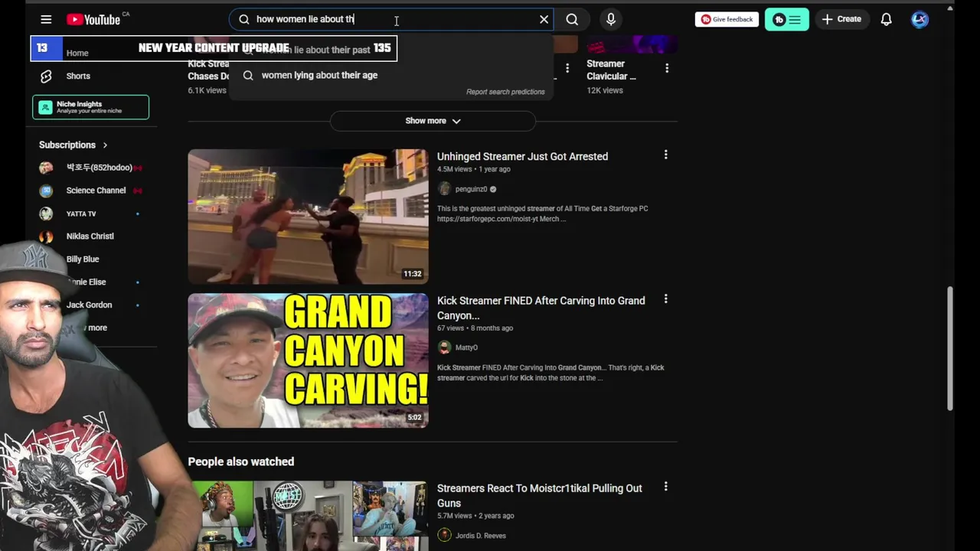Image resolution: width=980 pixels, height=551 pixels.
Task: Open the Jack Gordon subscription
Action: coord(90,305)
